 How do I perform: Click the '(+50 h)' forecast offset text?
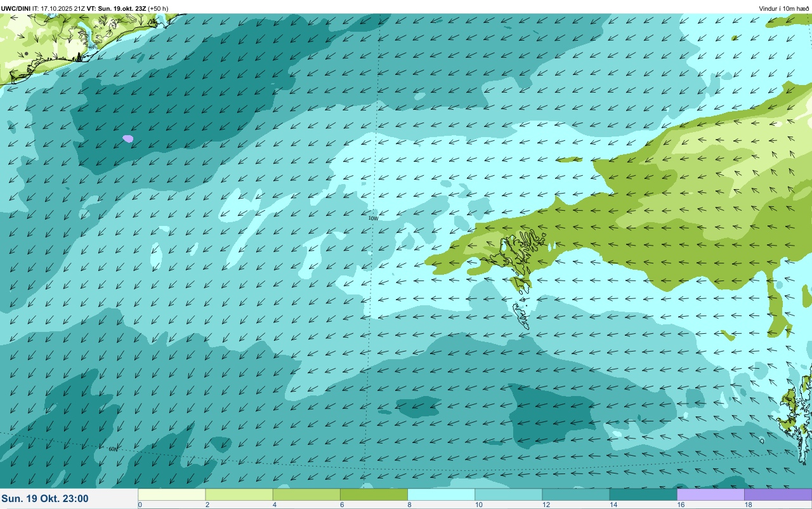(x=158, y=8)
